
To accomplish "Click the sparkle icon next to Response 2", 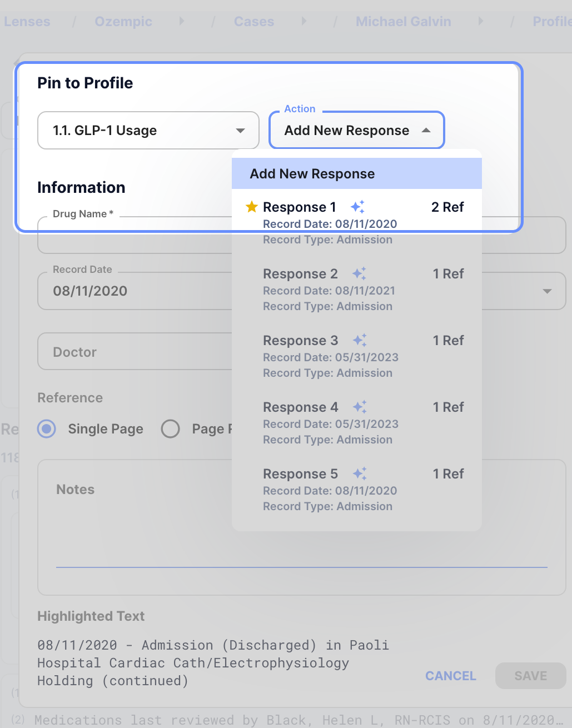I will (x=360, y=273).
